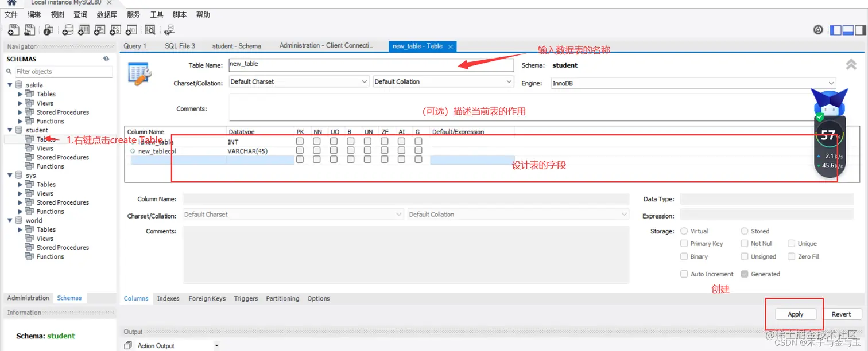Click the Apply button

pyautogui.click(x=796, y=314)
